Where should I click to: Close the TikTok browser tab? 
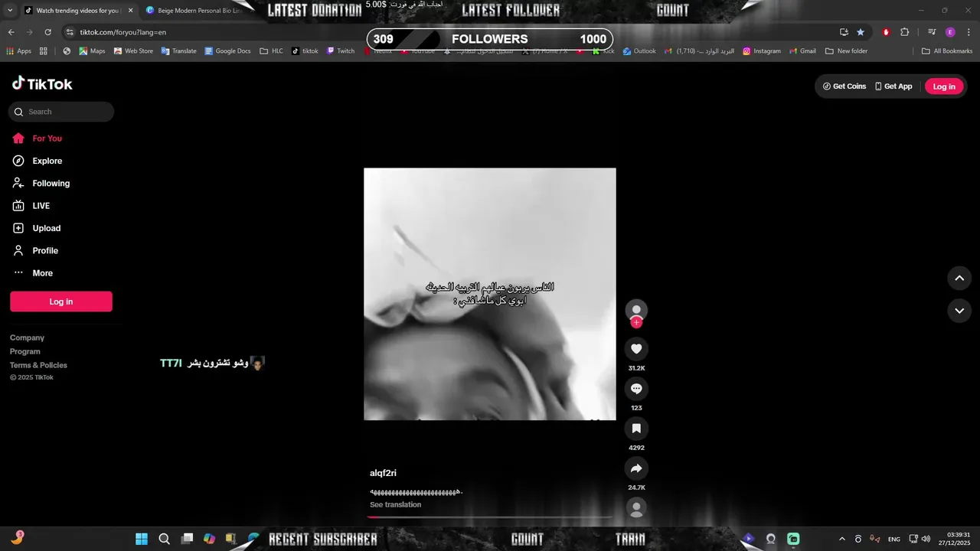[x=130, y=11]
